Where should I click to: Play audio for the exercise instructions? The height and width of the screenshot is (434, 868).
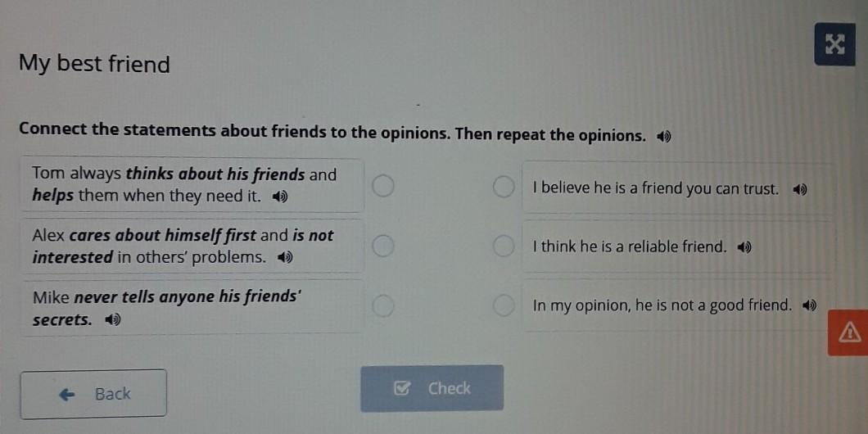point(665,136)
